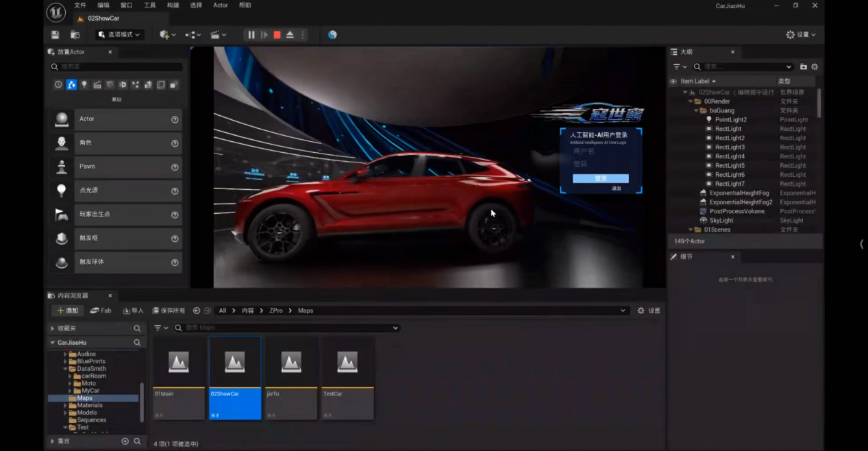
Task: Open the 构建 menu
Action: coord(173,5)
